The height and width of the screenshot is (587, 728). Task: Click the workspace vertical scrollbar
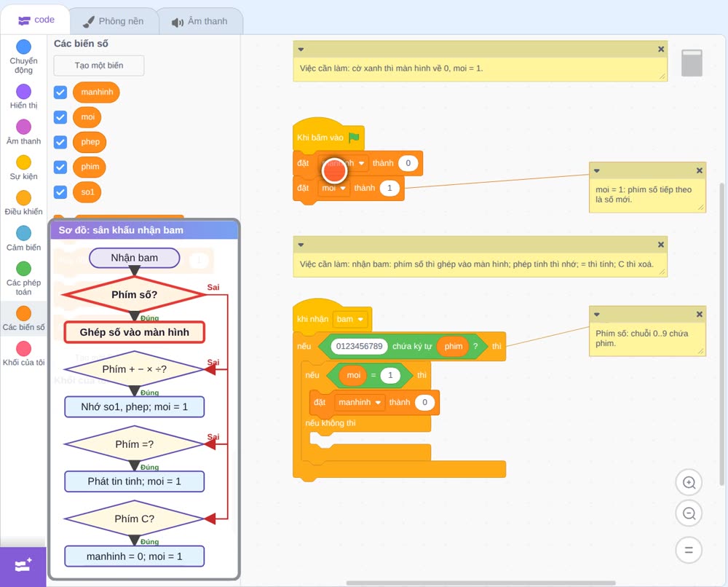point(722,334)
